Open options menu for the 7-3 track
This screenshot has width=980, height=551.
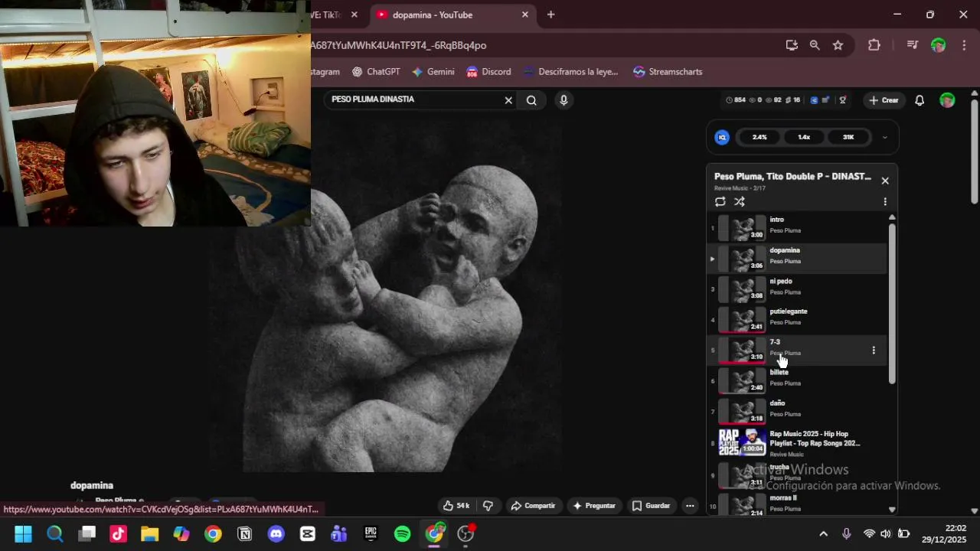pos(874,350)
